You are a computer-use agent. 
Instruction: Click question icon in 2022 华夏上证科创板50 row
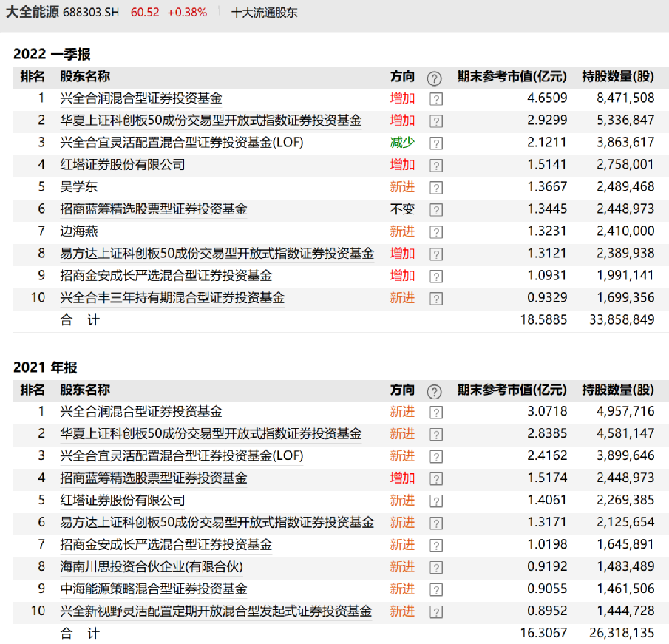(435, 121)
